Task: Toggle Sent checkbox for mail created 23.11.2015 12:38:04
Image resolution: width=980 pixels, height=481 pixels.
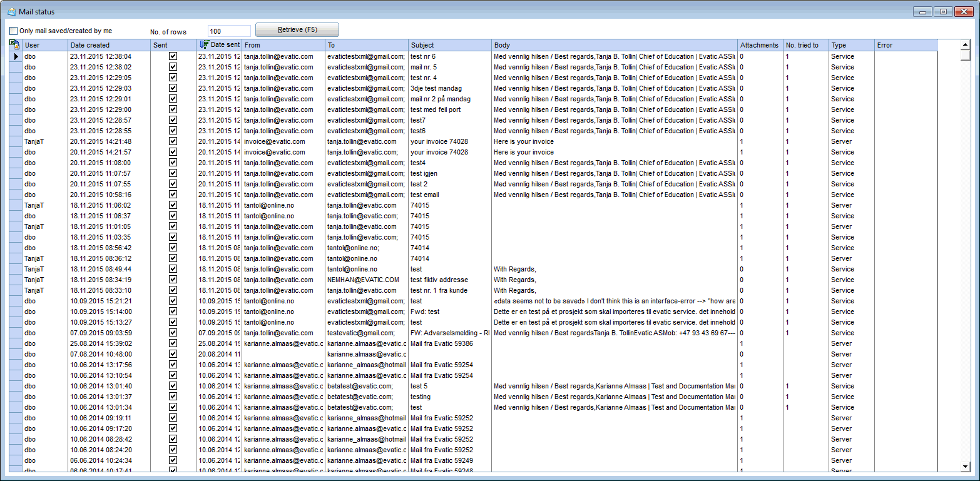Action: pos(173,56)
